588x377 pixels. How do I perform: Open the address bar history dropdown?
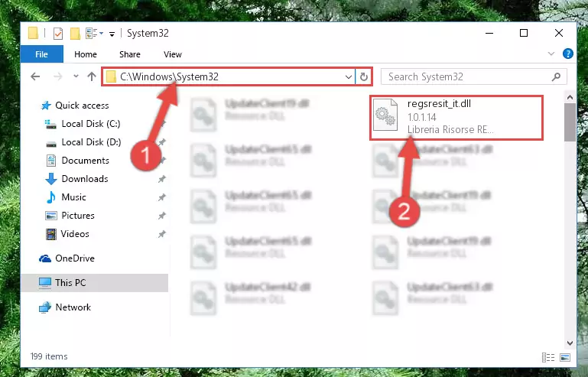(349, 77)
